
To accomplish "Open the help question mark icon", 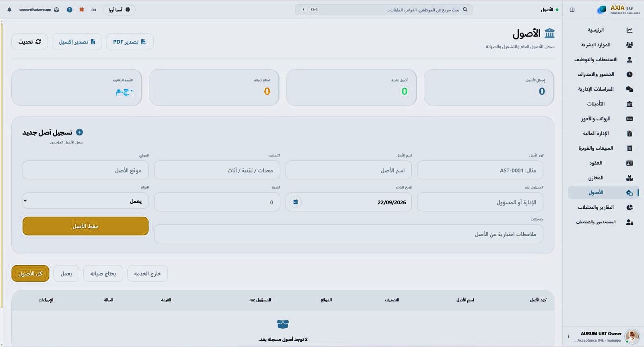I will point(70,10).
